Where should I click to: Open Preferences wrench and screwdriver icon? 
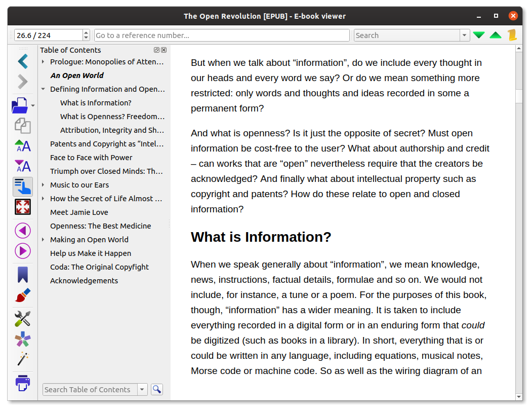coord(22,318)
